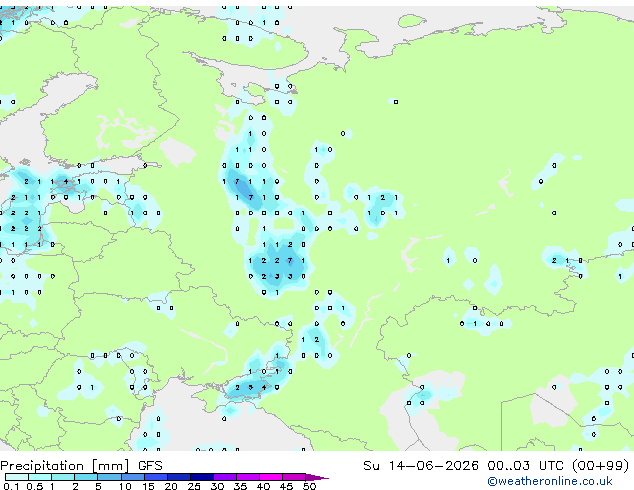Click the '(00+99)' forecast offset label

coord(601,466)
